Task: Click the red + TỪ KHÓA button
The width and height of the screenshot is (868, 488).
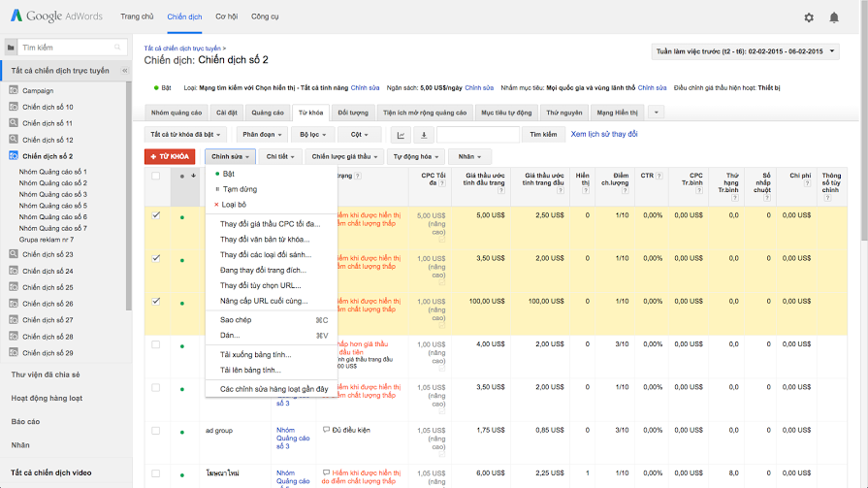Action: click(170, 157)
